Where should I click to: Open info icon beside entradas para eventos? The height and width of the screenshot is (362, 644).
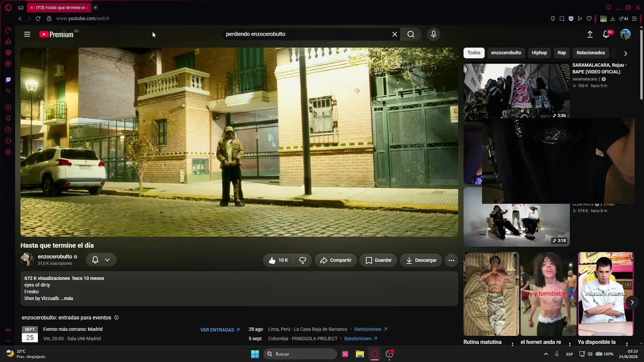click(116, 318)
